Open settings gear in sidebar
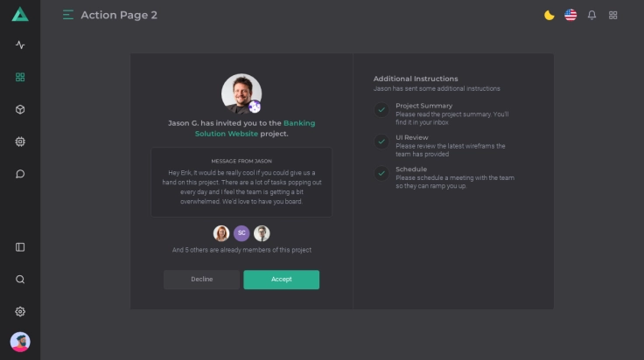This screenshot has height=360, width=644. (20, 312)
